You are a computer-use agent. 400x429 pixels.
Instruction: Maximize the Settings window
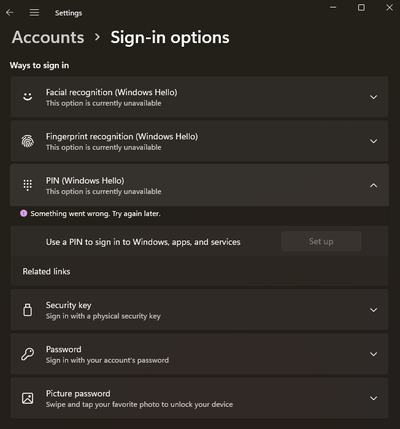(x=361, y=7)
